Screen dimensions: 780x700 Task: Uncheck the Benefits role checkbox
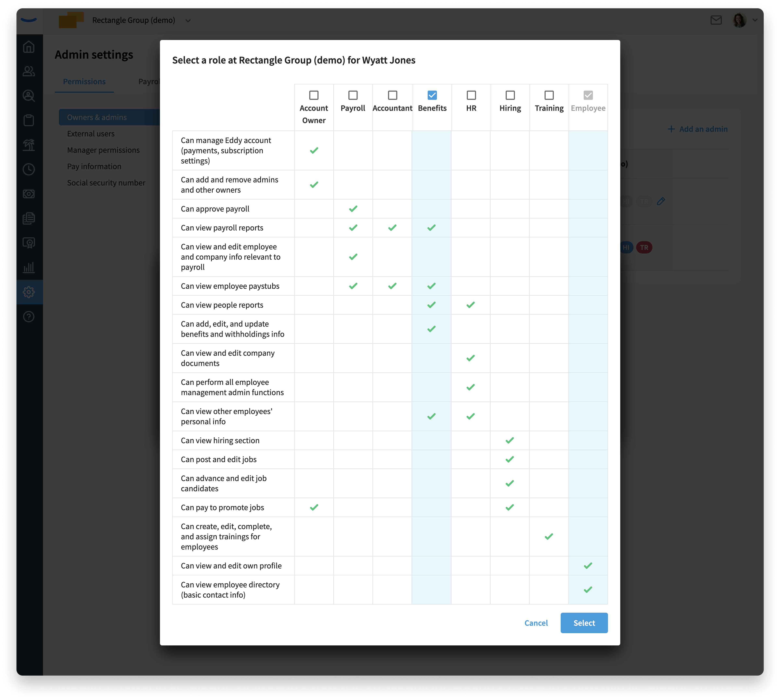(432, 95)
